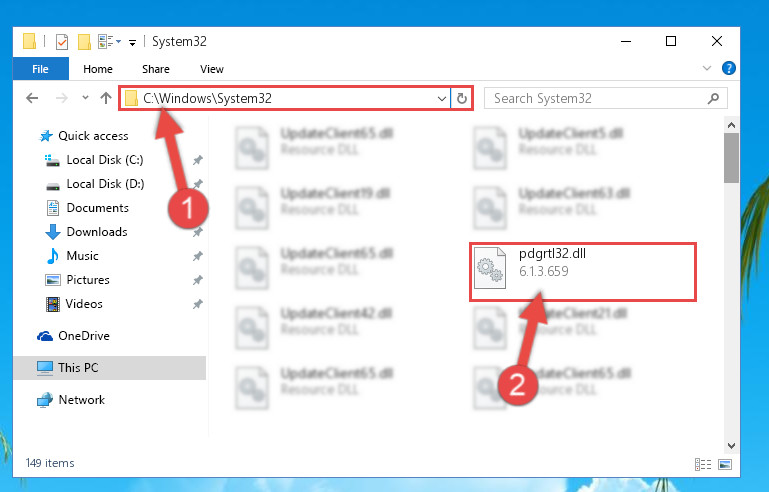Select the pdgrtl32.dll file
Viewport: 769px width, 492px height.
pos(583,271)
